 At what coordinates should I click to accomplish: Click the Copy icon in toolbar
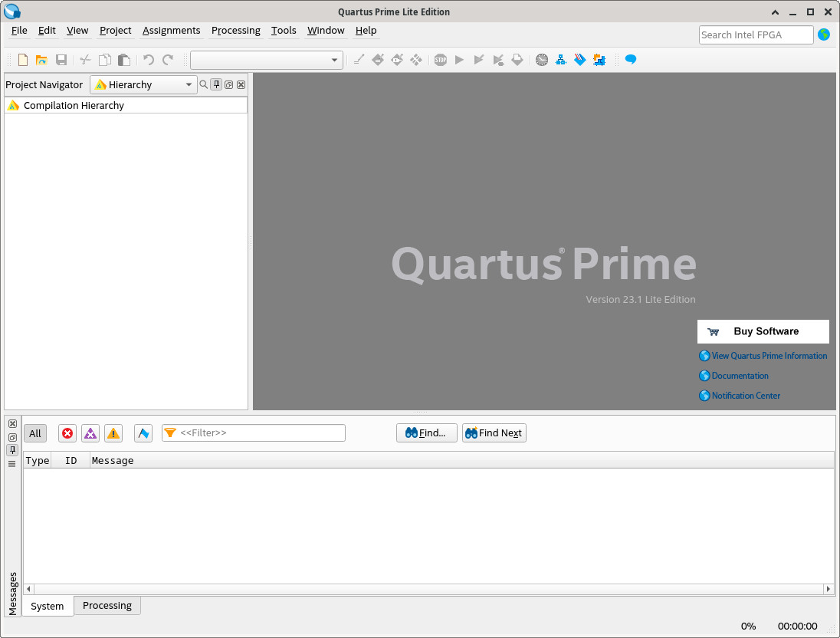click(x=105, y=60)
